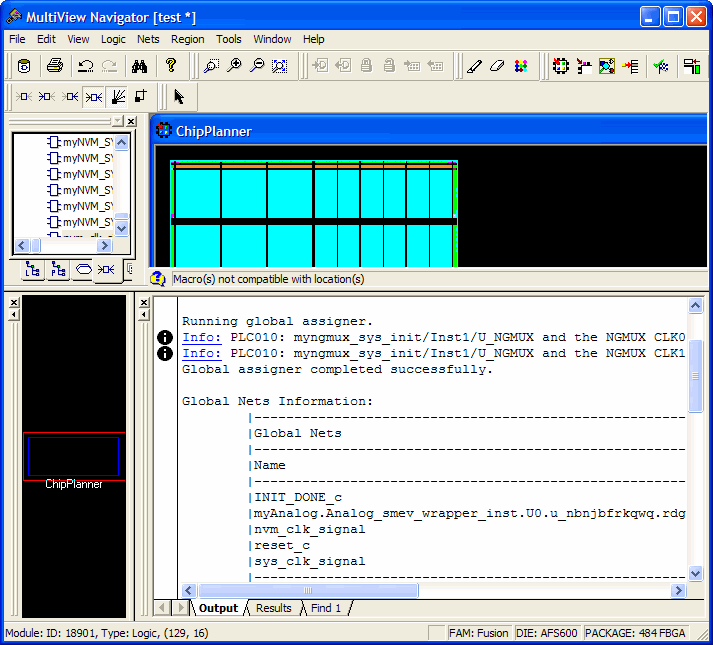Image resolution: width=713 pixels, height=645 pixels.
Task: Click the message help icon beside Macro(s) text
Action: point(158,279)
